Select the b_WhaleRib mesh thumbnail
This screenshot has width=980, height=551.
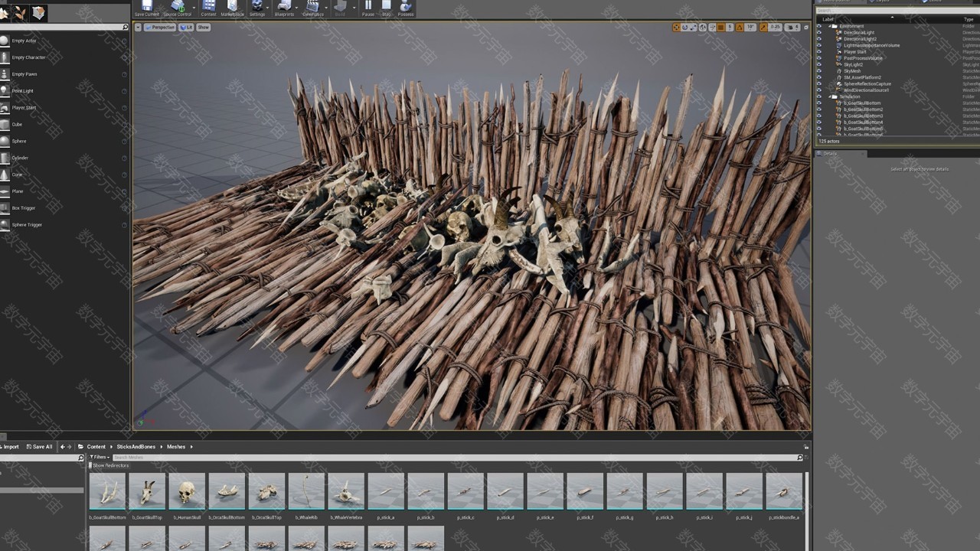click(x=306, y=492)
